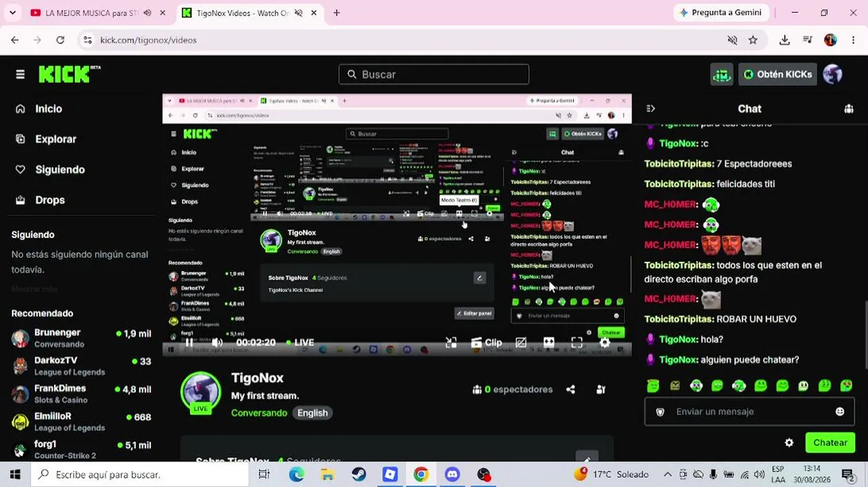Screen dimensions: 868x487
Task: Insert the first green quick emote
Action: (653, 386)
